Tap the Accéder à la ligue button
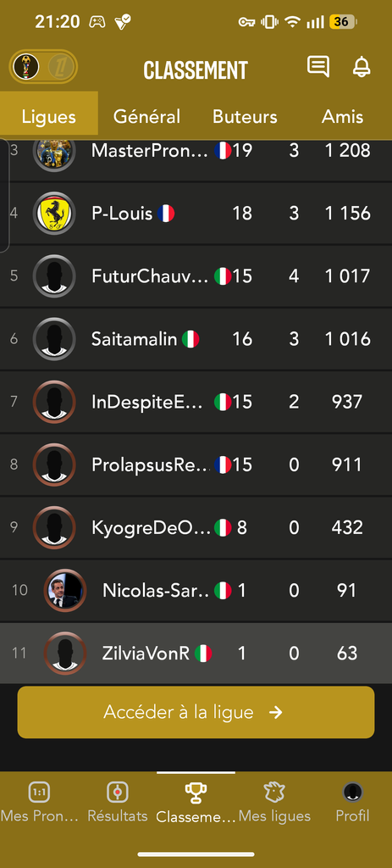Image resolution: width=392 pixels, height=868 pixels. [196, 712]
